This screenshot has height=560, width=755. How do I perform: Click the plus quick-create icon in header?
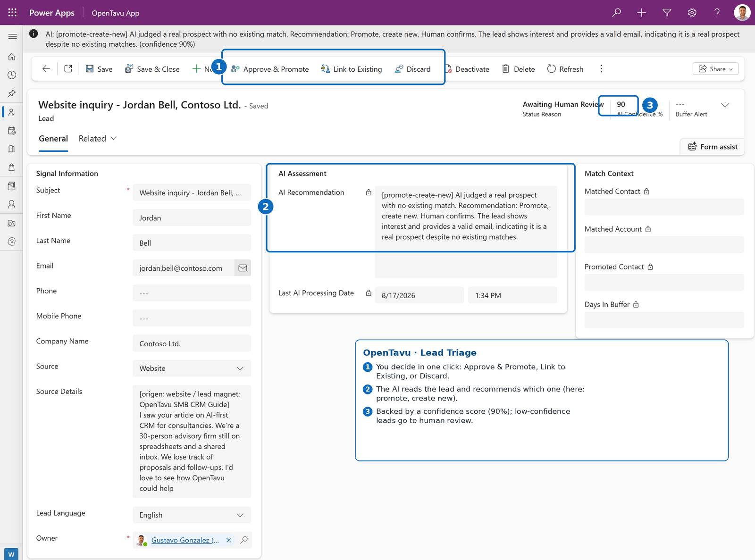[641, 13]
